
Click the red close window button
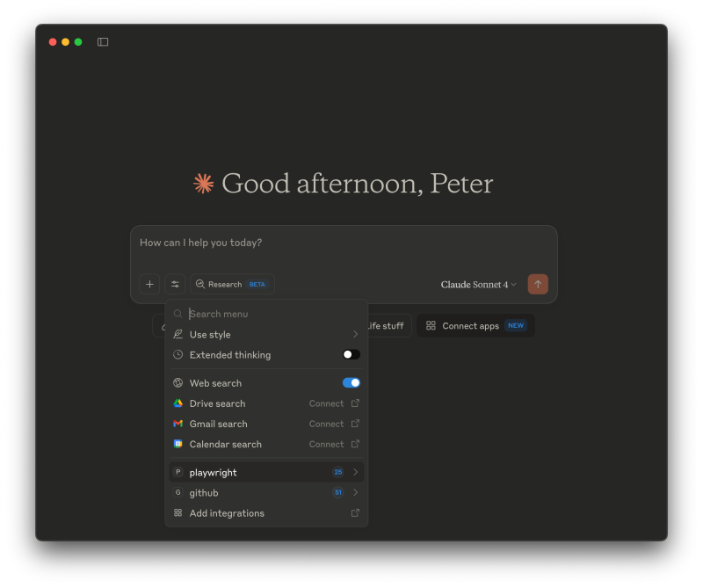coord(53,41)
